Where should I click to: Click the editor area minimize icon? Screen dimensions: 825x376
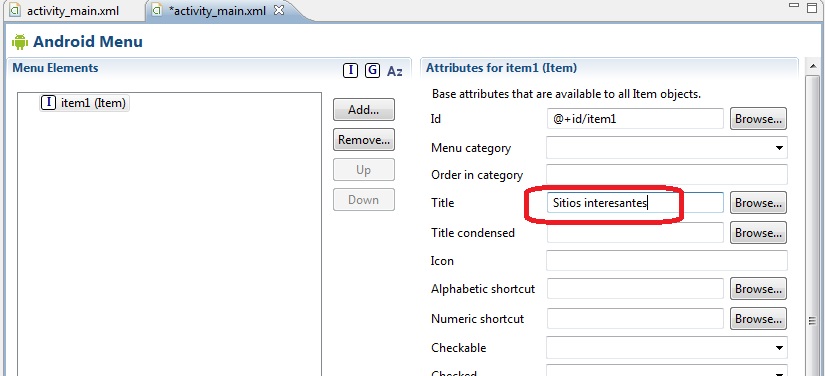click(x=794, y=5)
